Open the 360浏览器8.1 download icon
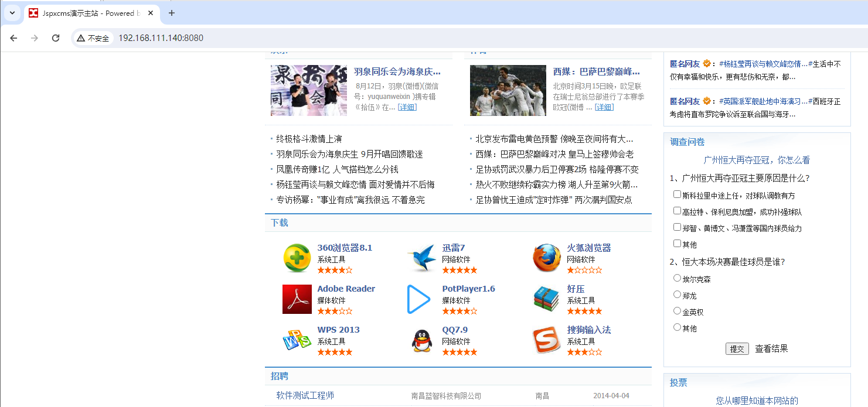The width and height of the screenshot is (868, 407). coord(297,258)
